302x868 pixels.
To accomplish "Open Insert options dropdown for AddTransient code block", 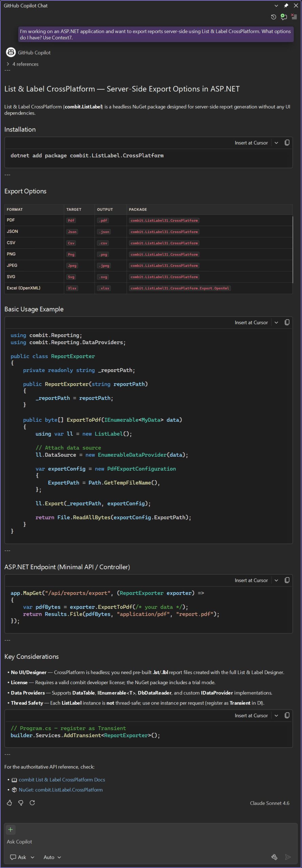I will [276, 715].
